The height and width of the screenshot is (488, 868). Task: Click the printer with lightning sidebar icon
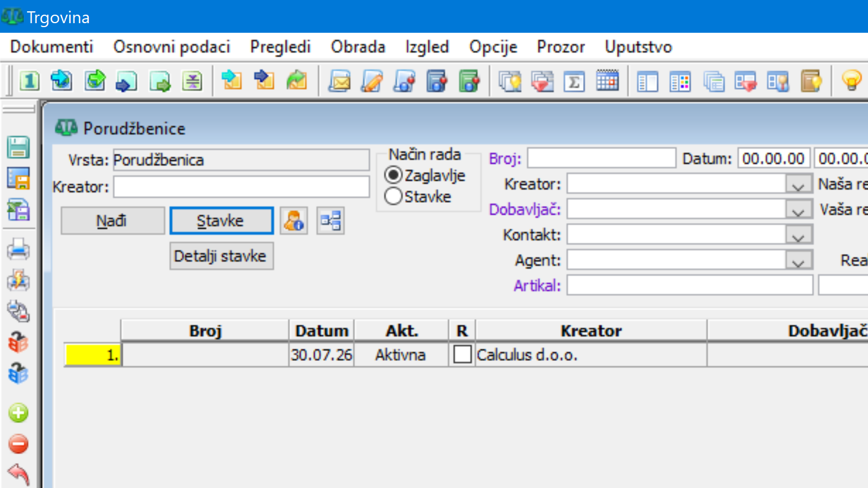coord(19,280)
